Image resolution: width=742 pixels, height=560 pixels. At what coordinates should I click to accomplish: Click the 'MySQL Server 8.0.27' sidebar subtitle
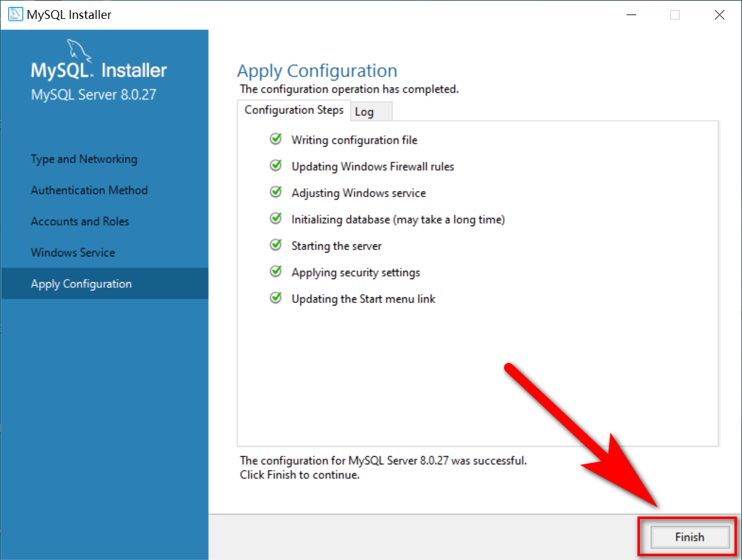click(x=93, y=94)
